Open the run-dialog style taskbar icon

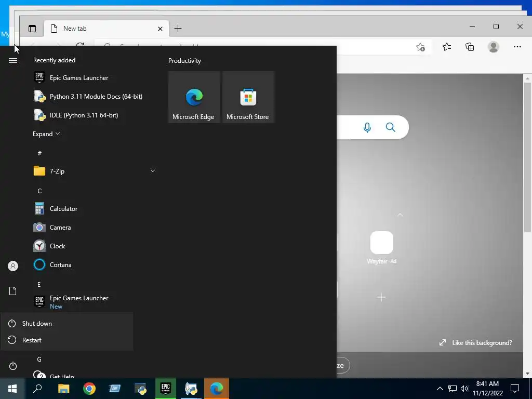click(115, 389)
